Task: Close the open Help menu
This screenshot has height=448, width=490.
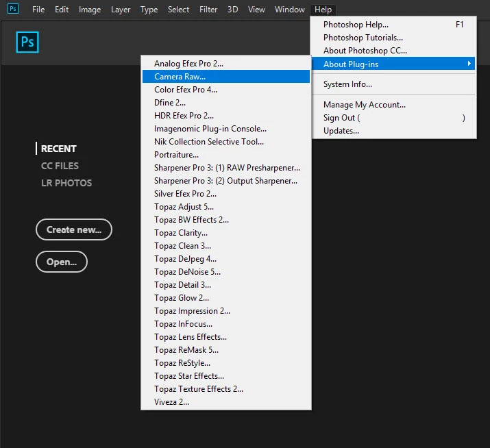Action: 323,10
